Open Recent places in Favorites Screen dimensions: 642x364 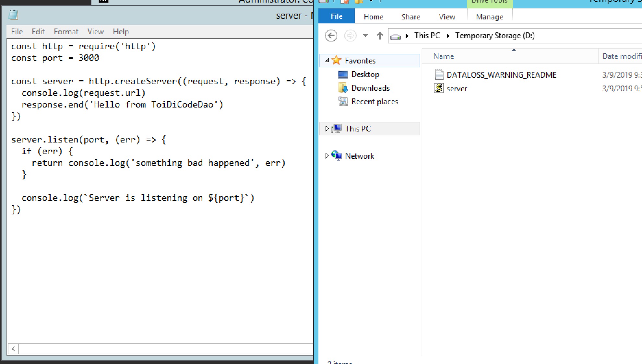click(x=374, y=102)
